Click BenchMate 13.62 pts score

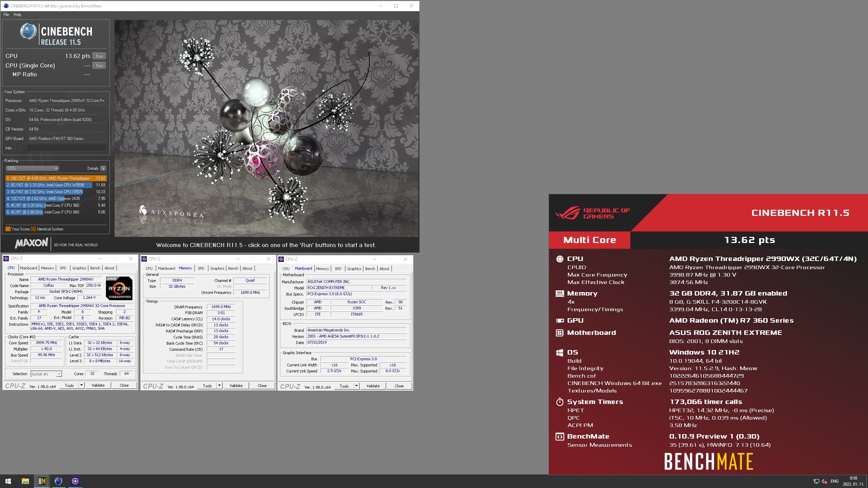pos(749,240)
